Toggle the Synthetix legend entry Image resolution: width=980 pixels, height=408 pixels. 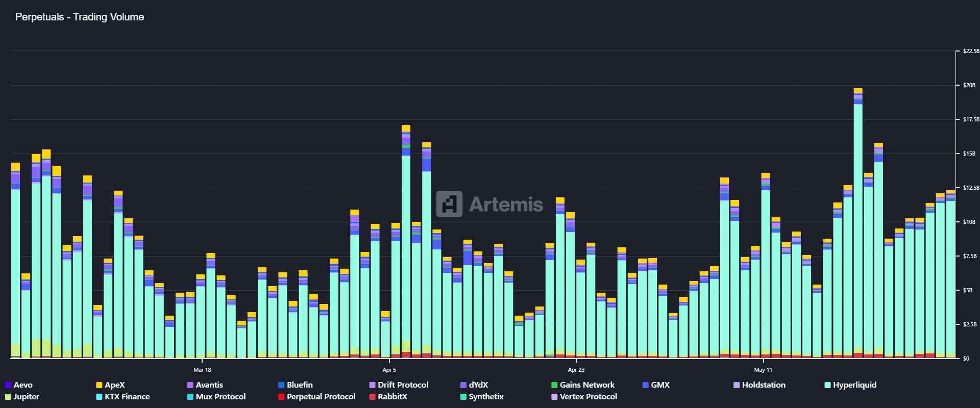pyautogui.click(x=486, y=397)
